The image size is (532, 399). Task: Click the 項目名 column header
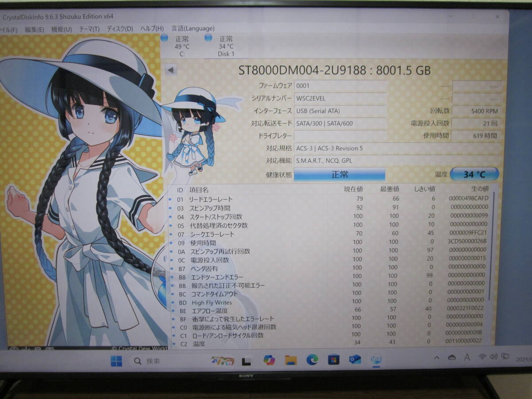point(199,190)
